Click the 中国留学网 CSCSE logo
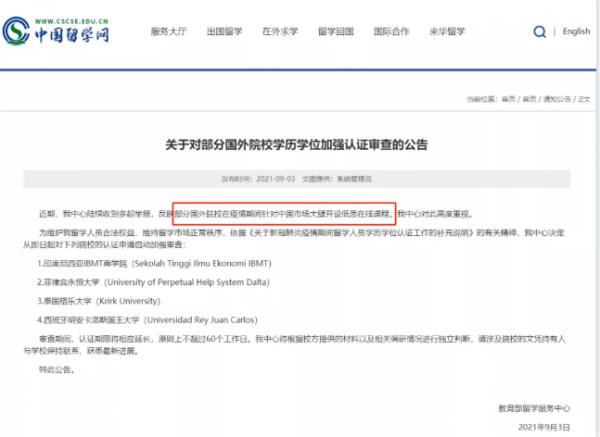 coord(56,30)
